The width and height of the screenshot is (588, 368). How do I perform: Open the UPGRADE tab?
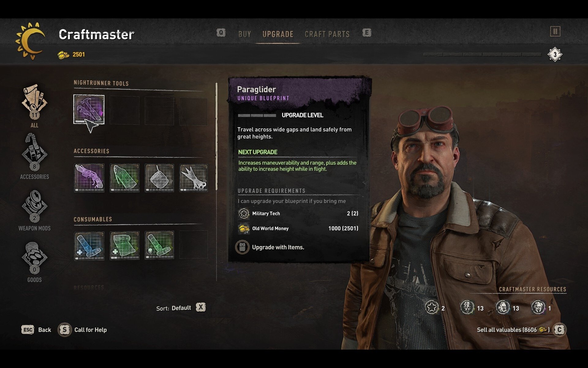[278, 34]
